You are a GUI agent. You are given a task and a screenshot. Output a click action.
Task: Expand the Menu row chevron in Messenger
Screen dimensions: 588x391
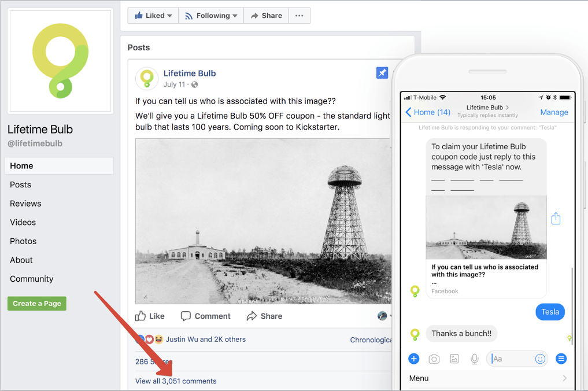click(x=564, y=378)
